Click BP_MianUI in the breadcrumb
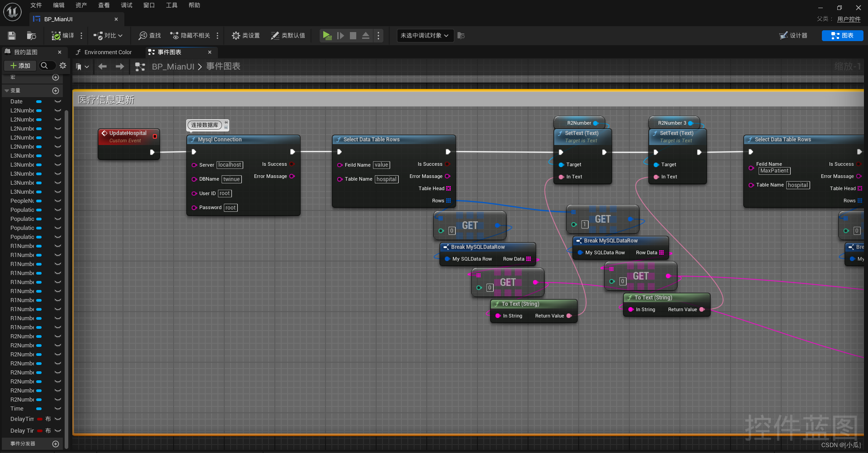Viewport: 868px width, 453px height. point(173,67)
